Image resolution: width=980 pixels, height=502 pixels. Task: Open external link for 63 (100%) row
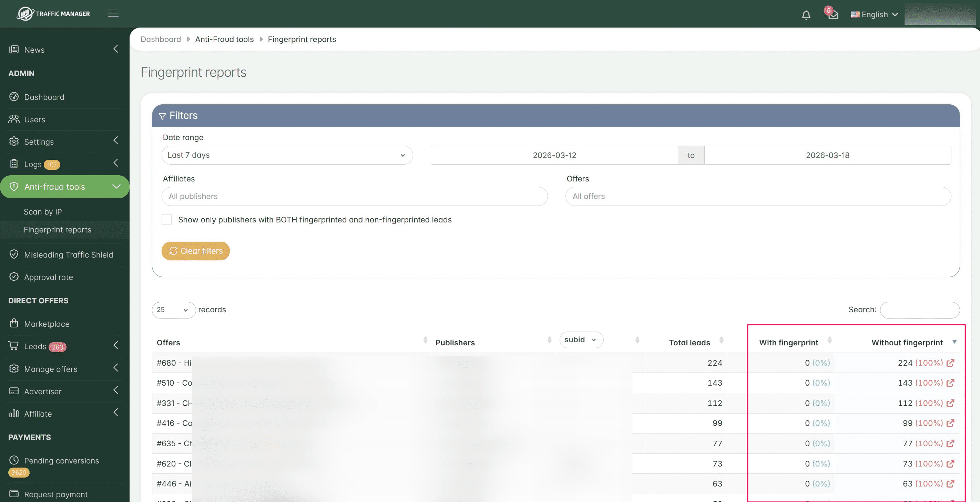950,484
